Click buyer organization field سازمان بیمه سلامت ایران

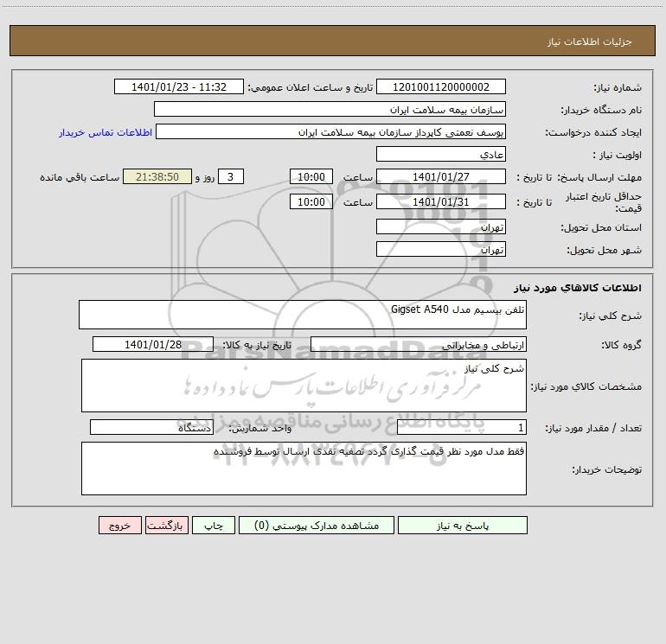(330, 109)
